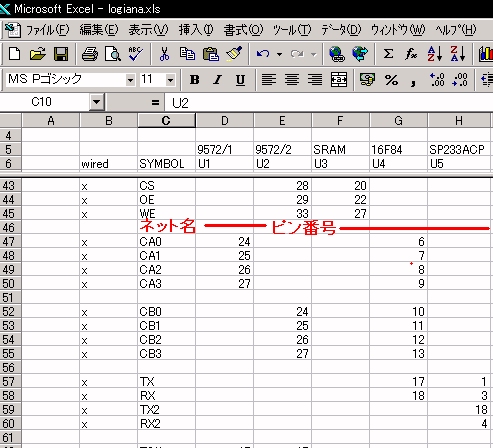The width and height of the screenshot is (493, 448).
Task: Toggle Underline formatting
Action: tap(240, 80)
